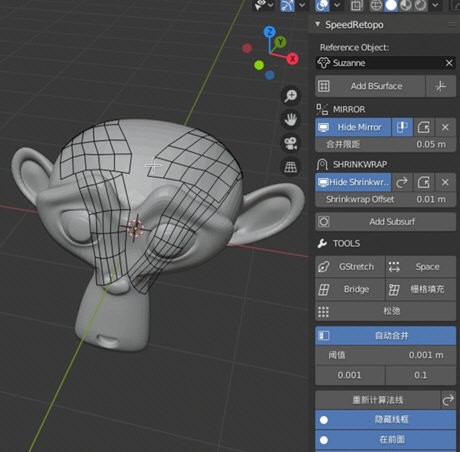
Task: Click the center cursor icon beside Add BSurface
Action: tap(441, 86)
